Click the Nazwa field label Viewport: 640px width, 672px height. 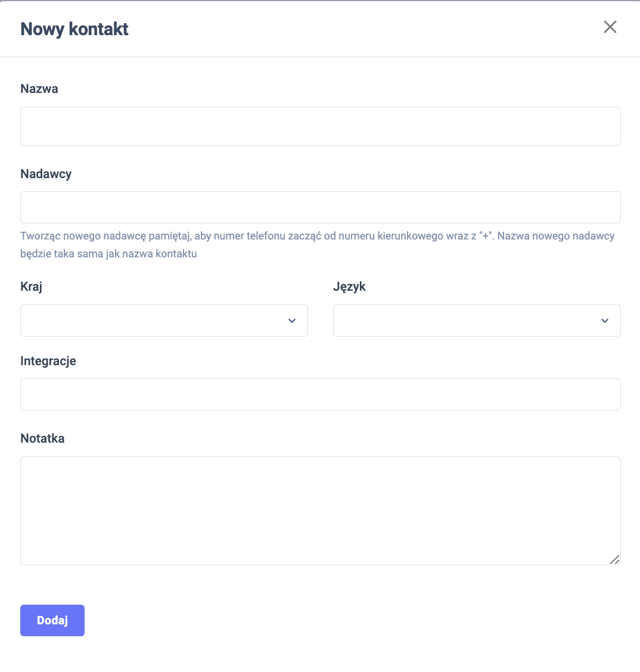tap(39, 89)
